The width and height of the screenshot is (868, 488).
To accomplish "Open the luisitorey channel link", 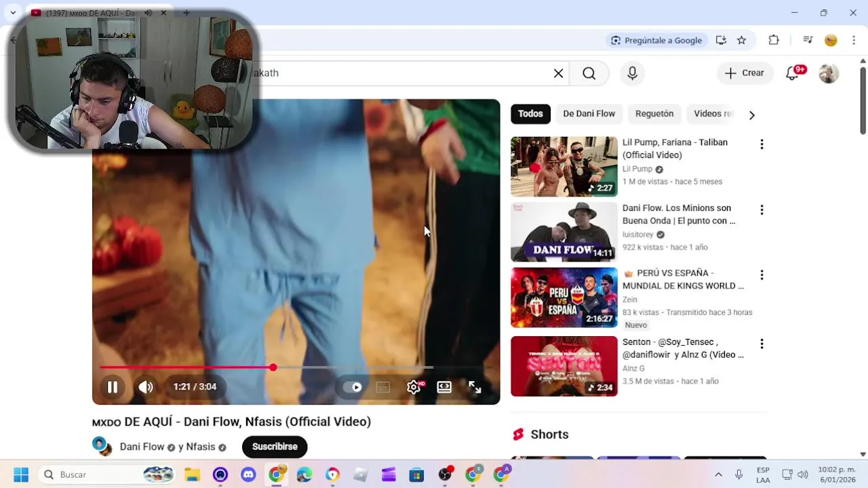I will (638, 235).
